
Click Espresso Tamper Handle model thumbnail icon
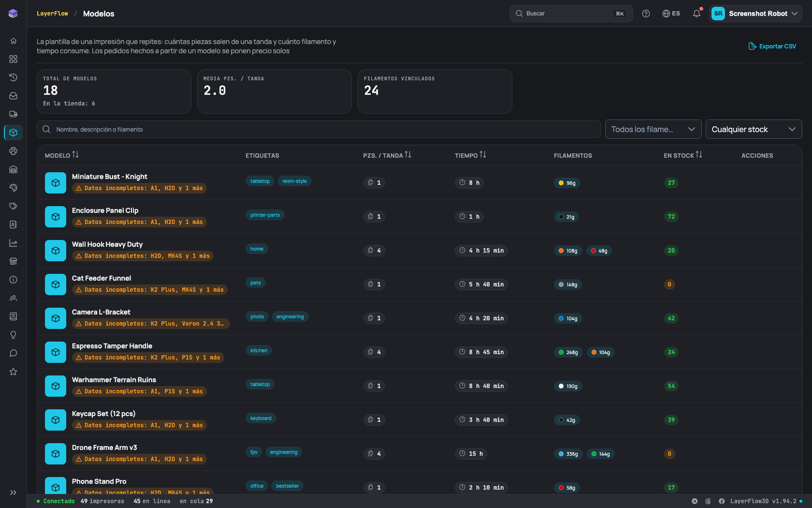pos(56,352)
